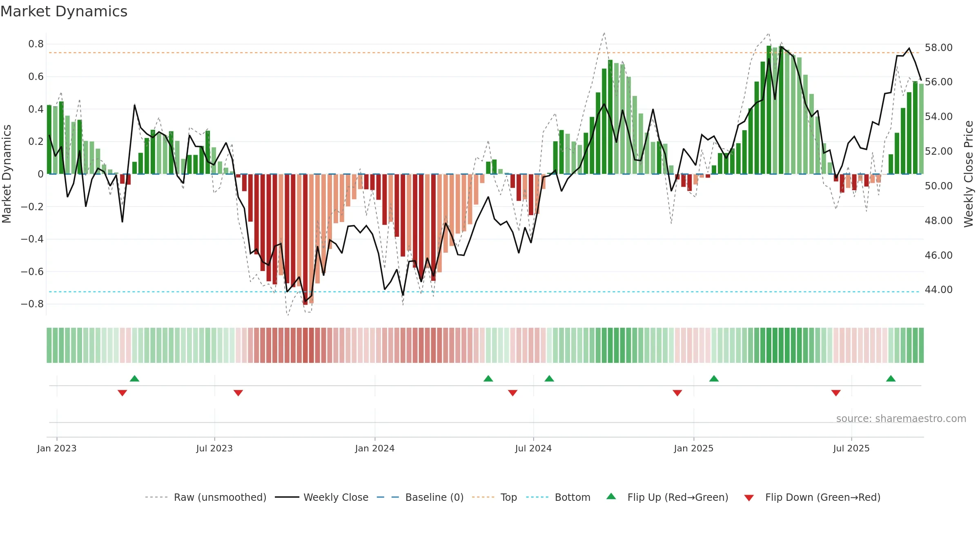Click the 46.00 price tick label

click(939, 256)
